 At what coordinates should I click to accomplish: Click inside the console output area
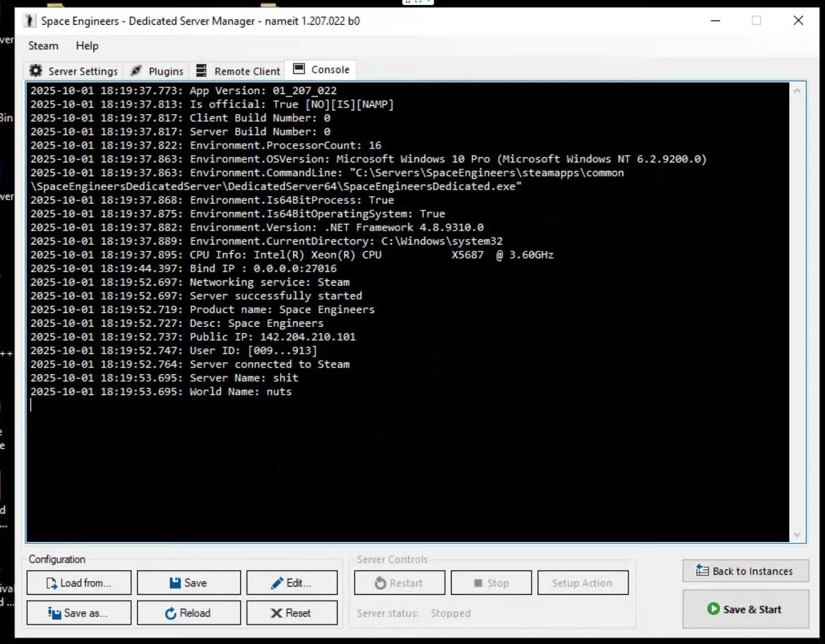point(406,462)
